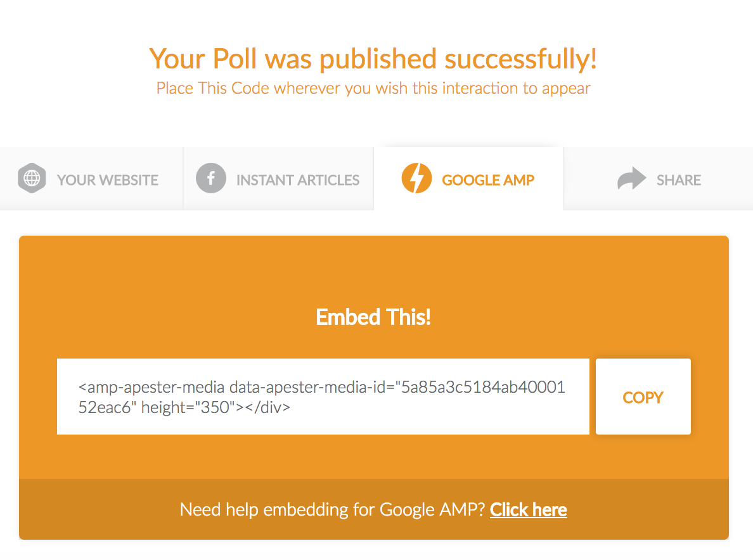Image resolution: width=753 pixels, height=560 pixels.
Task: Click the gray share arrow icon
Action: click(631, 179)
